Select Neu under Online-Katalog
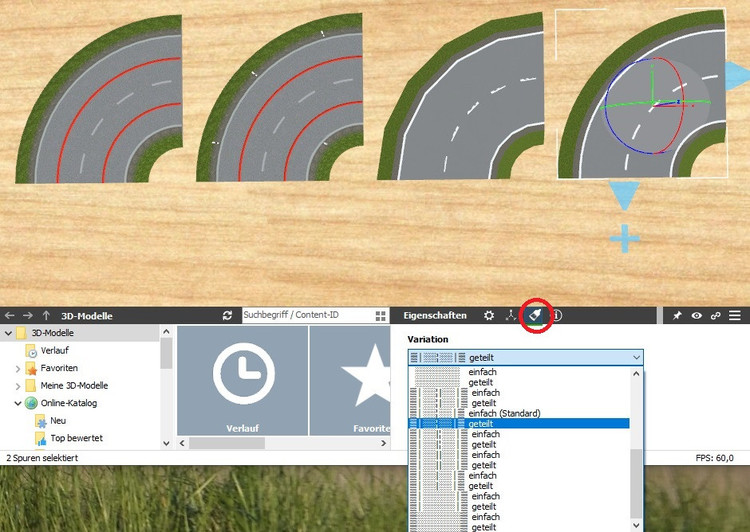Viewport: 750px width, 532px height. point(58,421)
